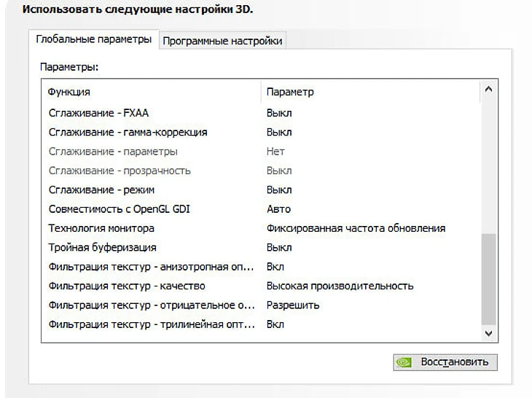Select the Технология монитора setting row

click(x=97, y=228)
